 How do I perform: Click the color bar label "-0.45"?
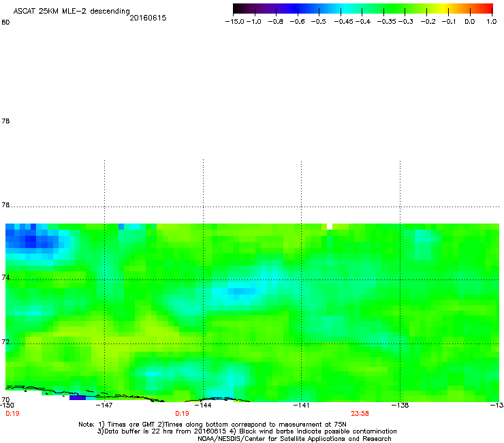tap(344, 22)
